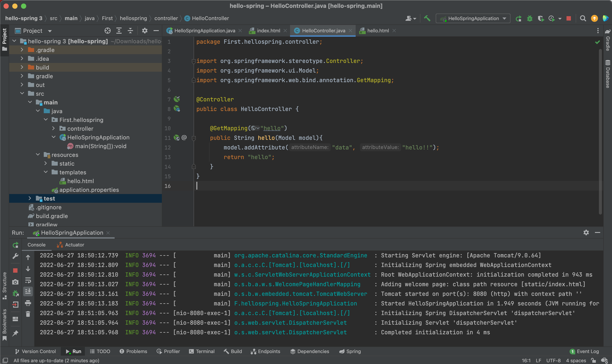Stop the application with red square in toolbar
The width and height of the screenshot is (612, 364).
568,18
